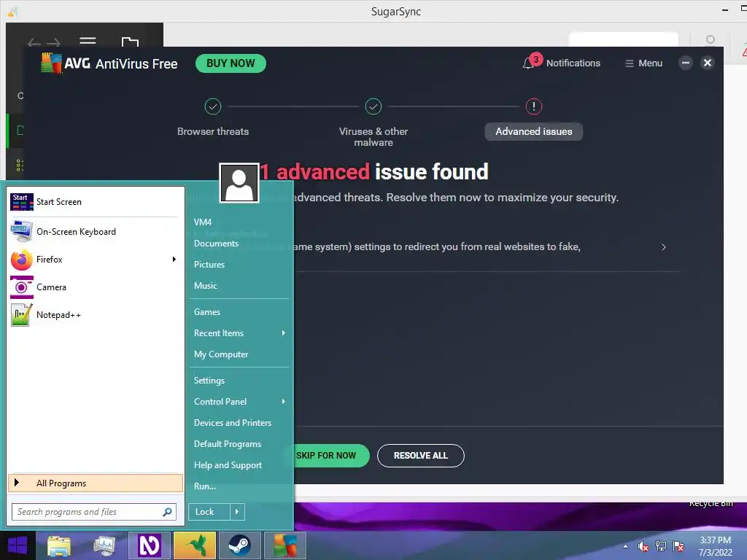Close the AVG AntiVirus window
This screenshot has width=747, height=560.
pyautogui.click(x=708, y=63)
